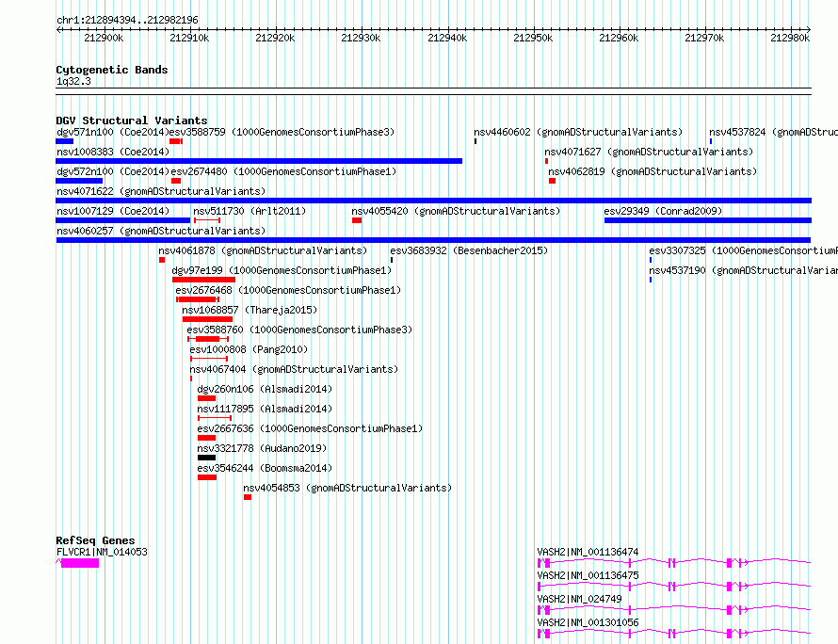This screenshot has height=644, width=838.
Task: Click the 212920k ruler position
Action: click(x=275, y=38)
